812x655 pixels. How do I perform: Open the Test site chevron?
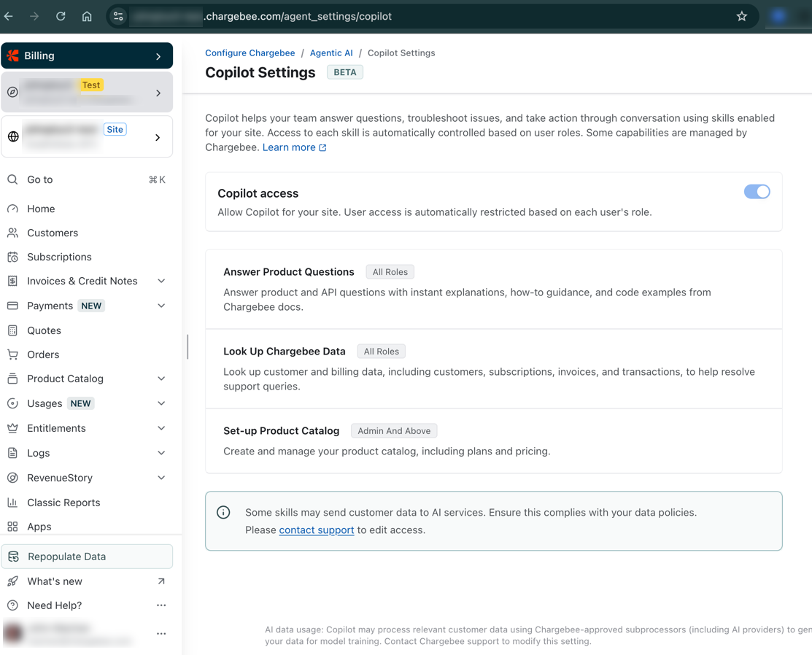[158, 93]
